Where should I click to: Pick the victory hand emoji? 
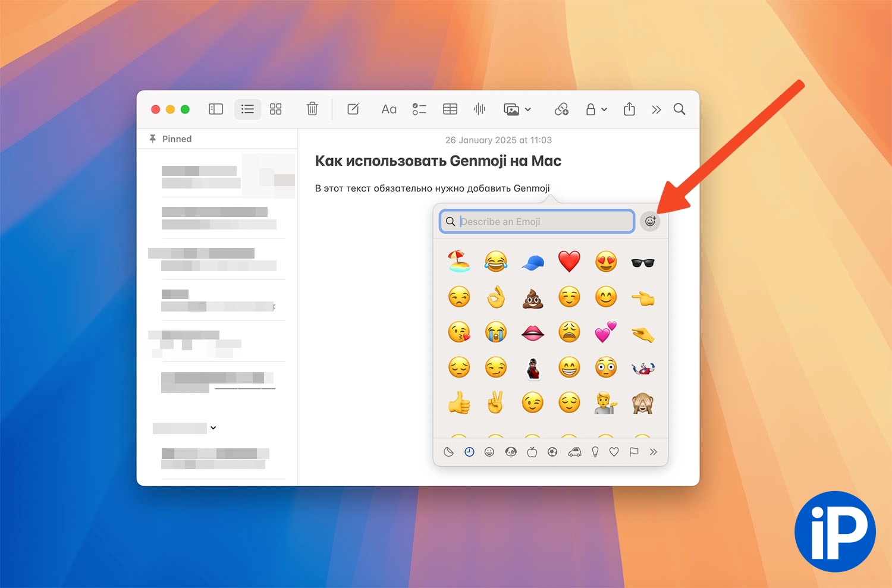pyautogui.click(x=496, y=403)
